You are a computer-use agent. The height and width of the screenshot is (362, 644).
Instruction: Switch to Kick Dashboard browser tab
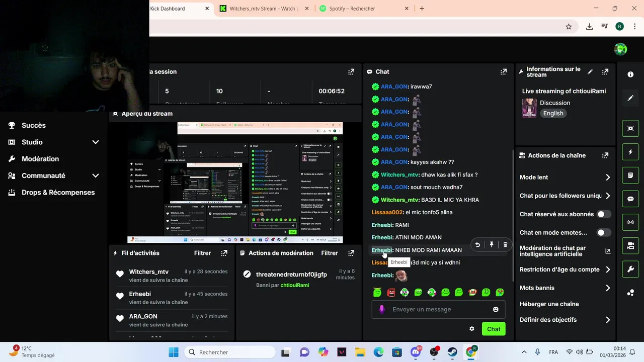pos(174,9)
